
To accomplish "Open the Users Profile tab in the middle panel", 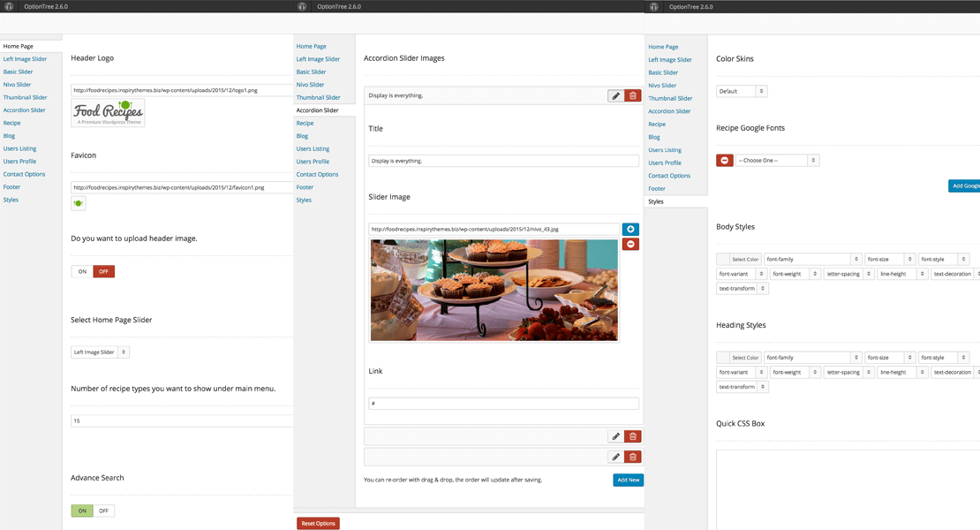I will 313,162.
